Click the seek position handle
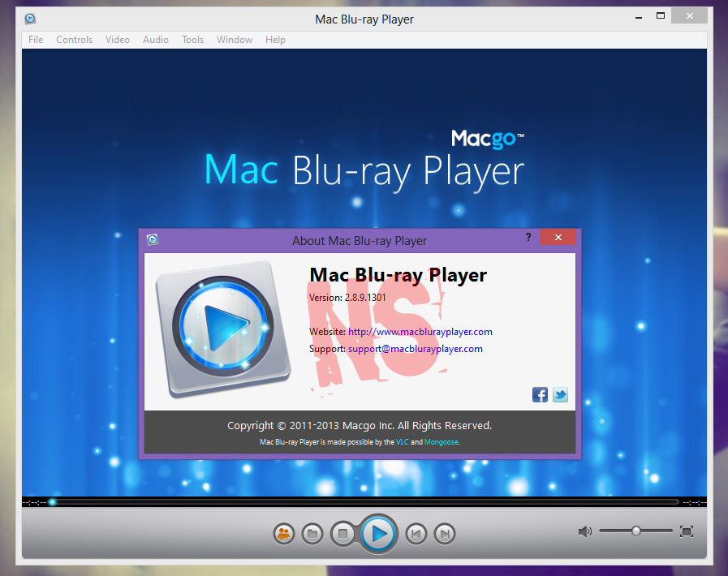Image resolution: width=728 pixels, height=576 pixels. tap(53, 501)
